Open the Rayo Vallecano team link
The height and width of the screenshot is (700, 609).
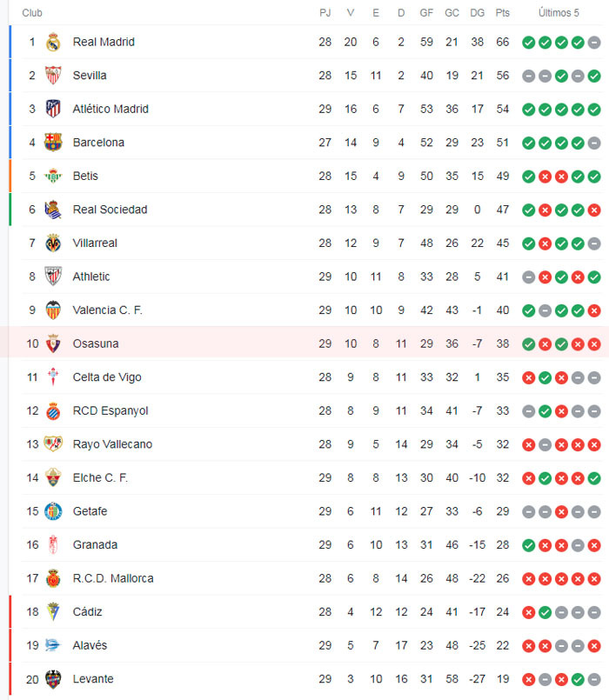(112, 444)
